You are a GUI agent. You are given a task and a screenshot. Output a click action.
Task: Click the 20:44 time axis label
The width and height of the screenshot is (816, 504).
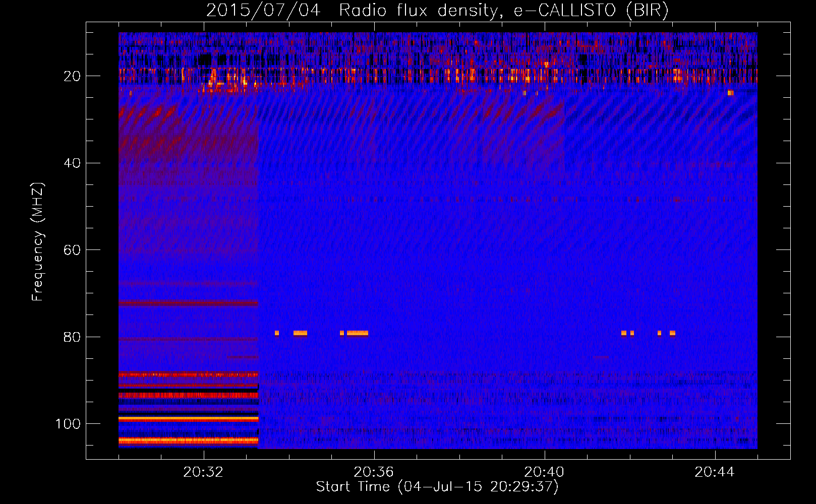click(x=715, y=472)
